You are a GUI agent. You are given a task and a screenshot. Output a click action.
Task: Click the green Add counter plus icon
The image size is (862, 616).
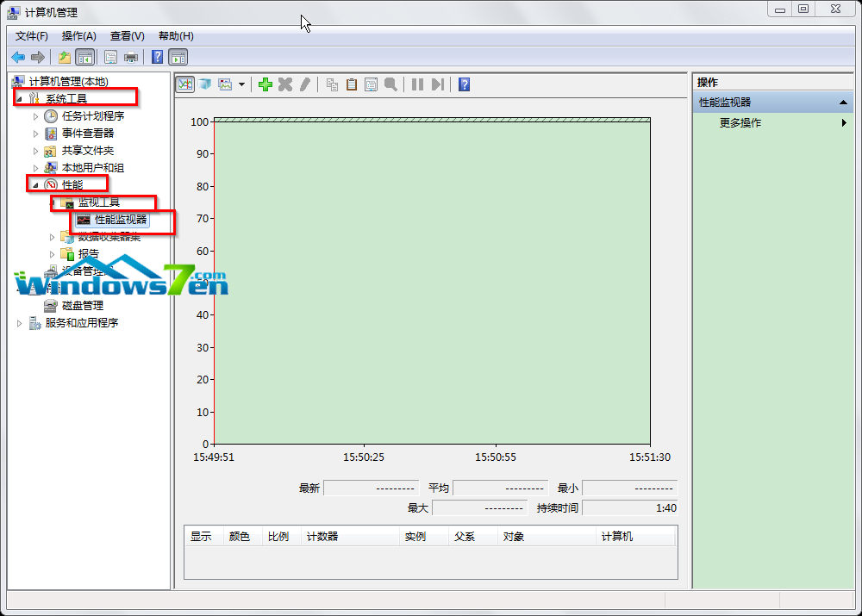pyautogui.click(x=265, y=84)
